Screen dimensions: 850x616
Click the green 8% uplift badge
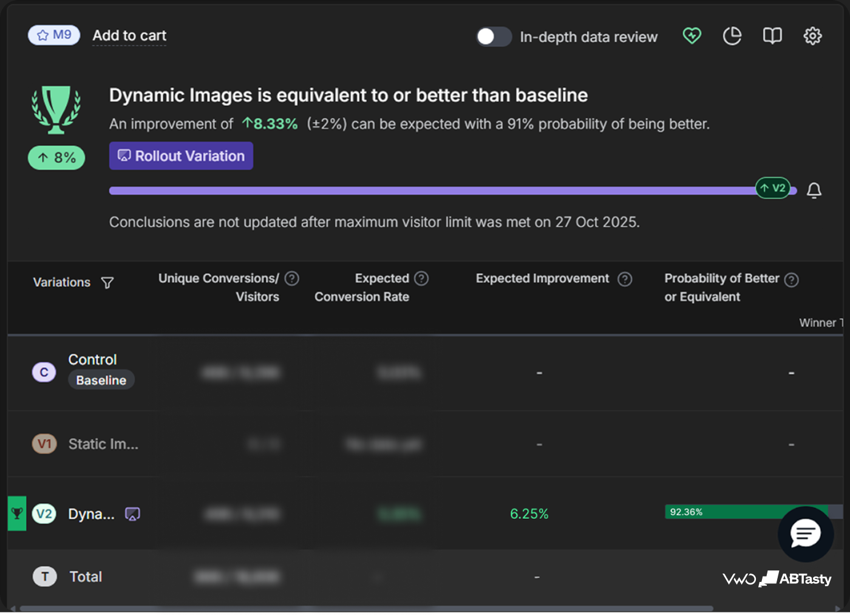point(56,158)
